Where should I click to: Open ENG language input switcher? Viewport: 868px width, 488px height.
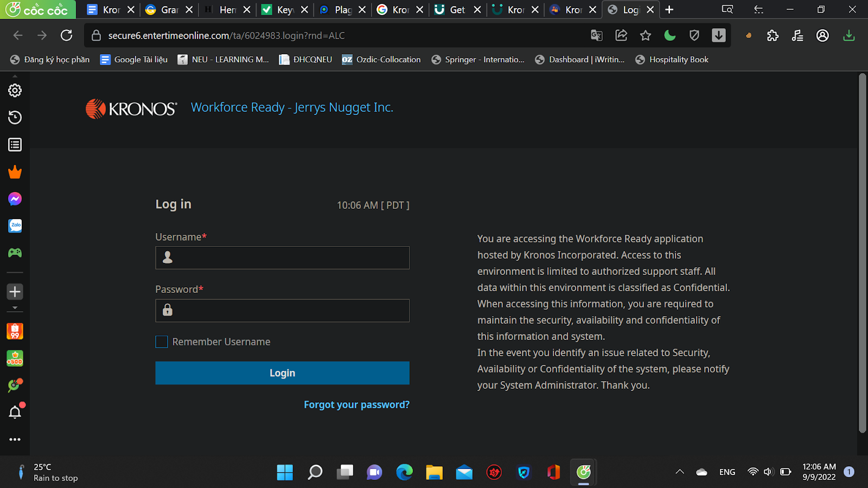click(x=727, y=472)
